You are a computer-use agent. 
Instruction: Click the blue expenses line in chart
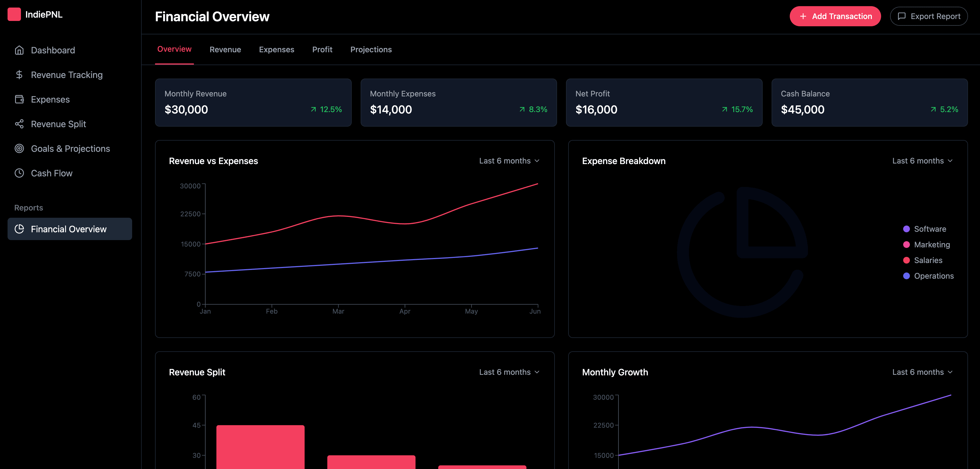pos(338,264)
